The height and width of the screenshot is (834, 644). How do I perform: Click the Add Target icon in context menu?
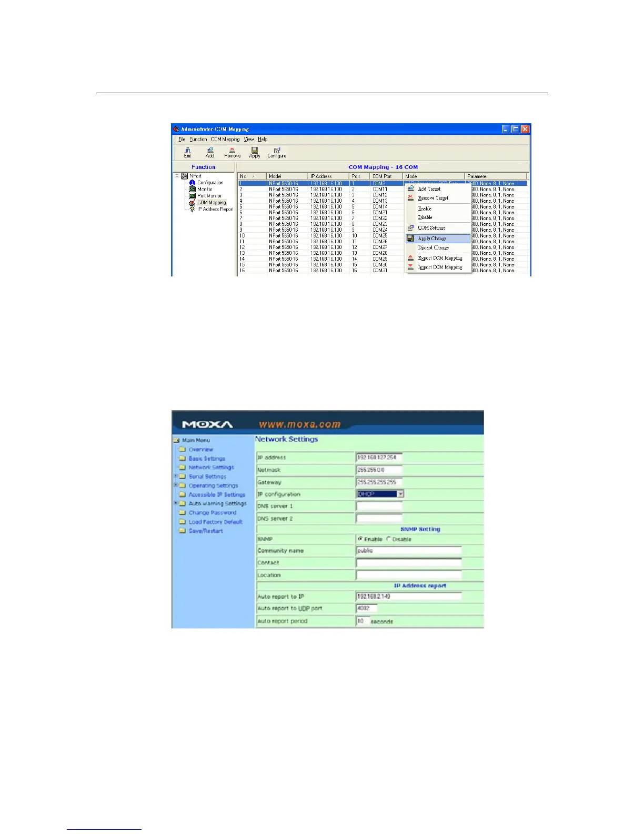411,188
